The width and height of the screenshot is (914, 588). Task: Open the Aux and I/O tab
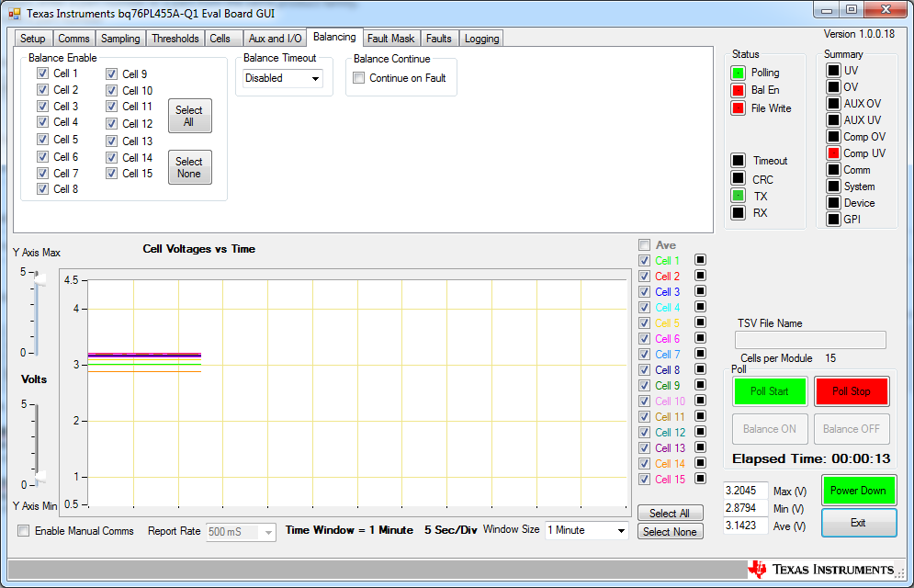[x=276, y=39]
